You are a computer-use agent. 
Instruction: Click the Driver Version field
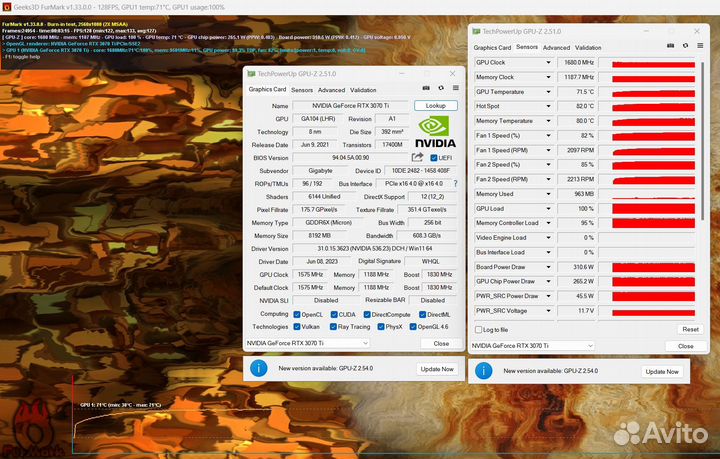click(375, 248)
